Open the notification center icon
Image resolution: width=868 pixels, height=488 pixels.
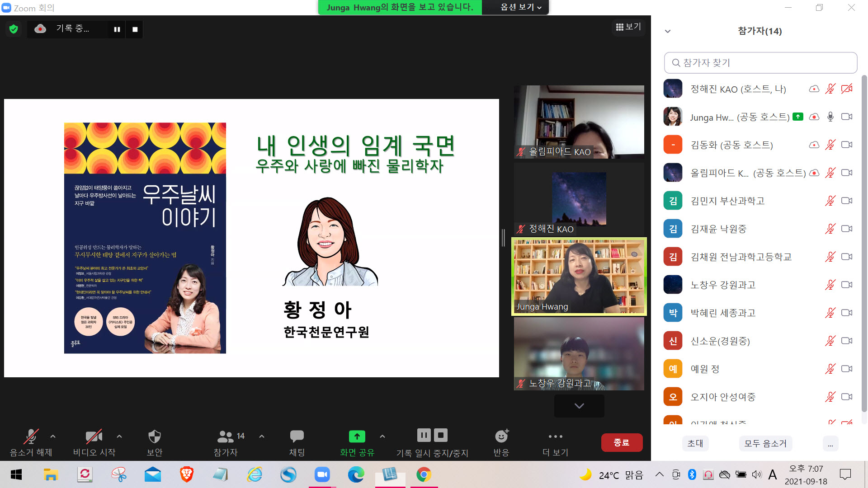coord(845,474)
